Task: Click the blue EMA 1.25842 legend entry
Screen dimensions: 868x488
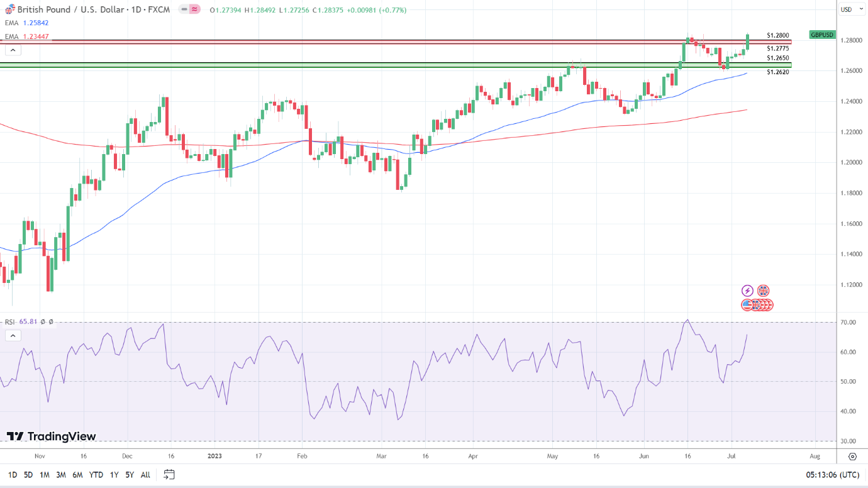Action: (26, 23)
